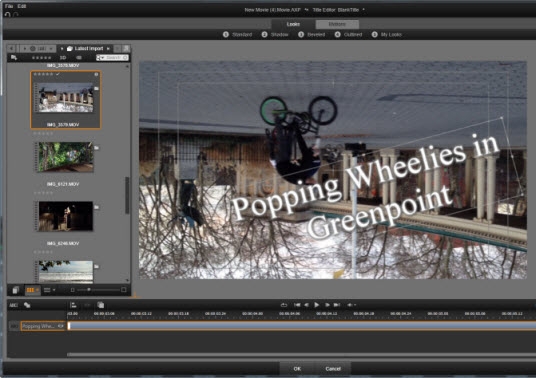Click the layer align icon
Image resolution: width=536 pixels, height=378 pixels.
click(73, 305)
